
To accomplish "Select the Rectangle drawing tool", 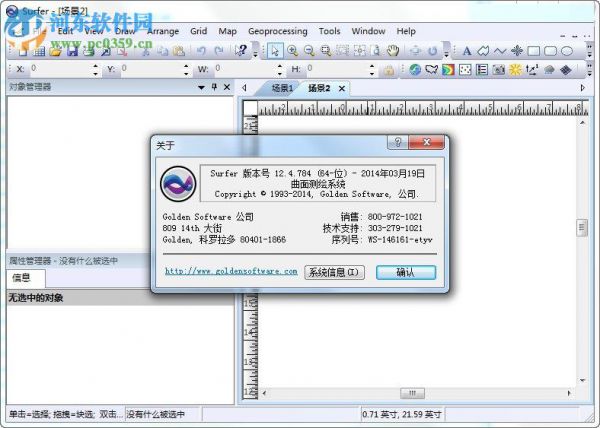I will [x=533, y=51].
